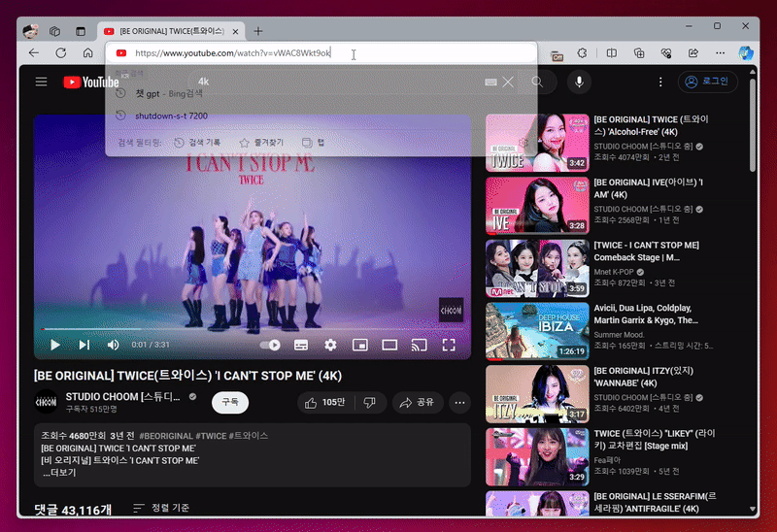
Task: Skip to the next video
Action: point(84,345)
